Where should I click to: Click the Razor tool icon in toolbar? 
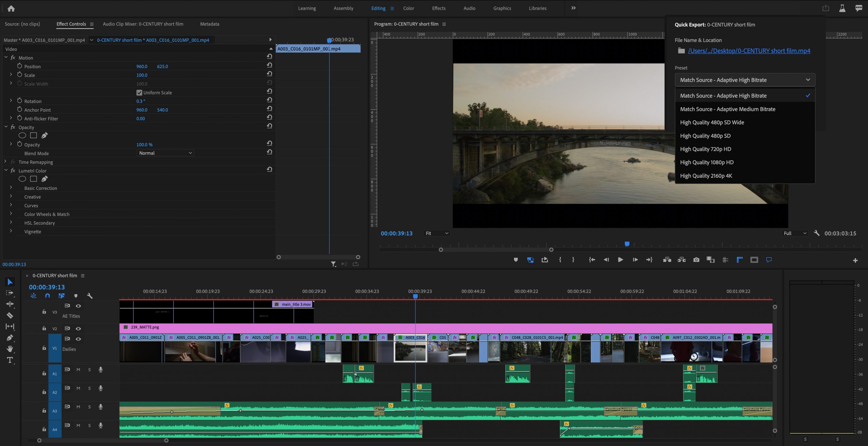coord(8,315)
